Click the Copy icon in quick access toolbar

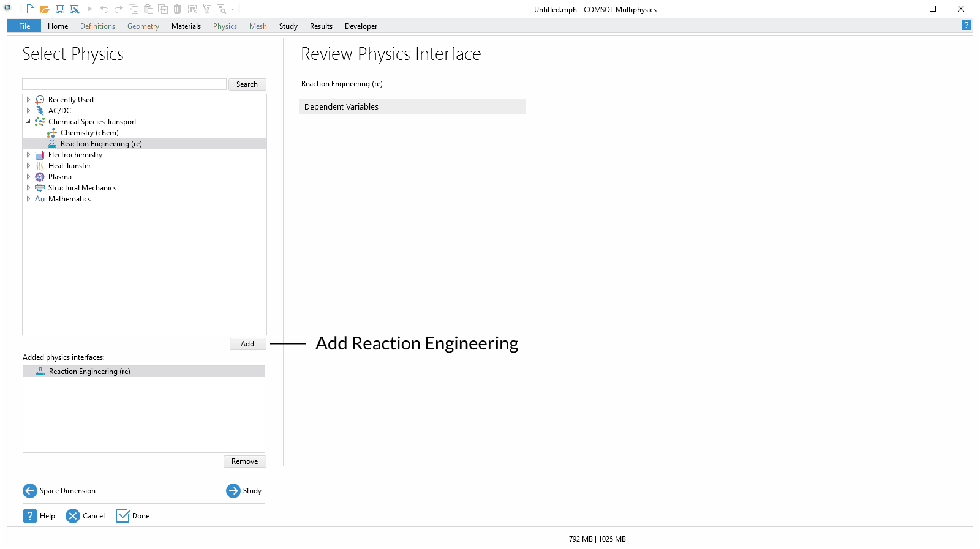tap(134, 9)
